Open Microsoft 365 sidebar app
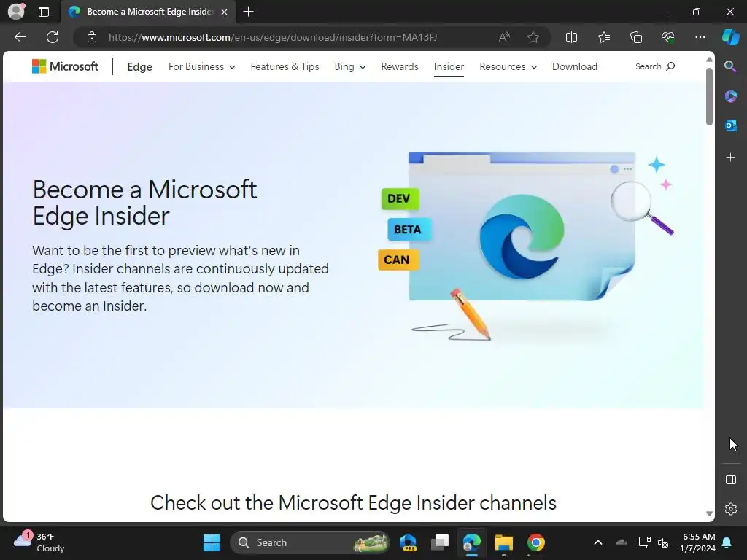747x560 pixels. 730,96
